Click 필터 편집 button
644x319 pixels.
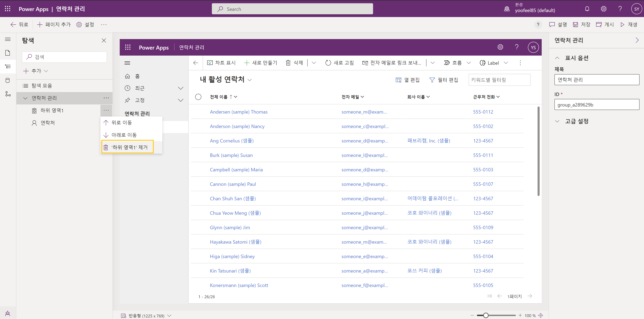444,80
